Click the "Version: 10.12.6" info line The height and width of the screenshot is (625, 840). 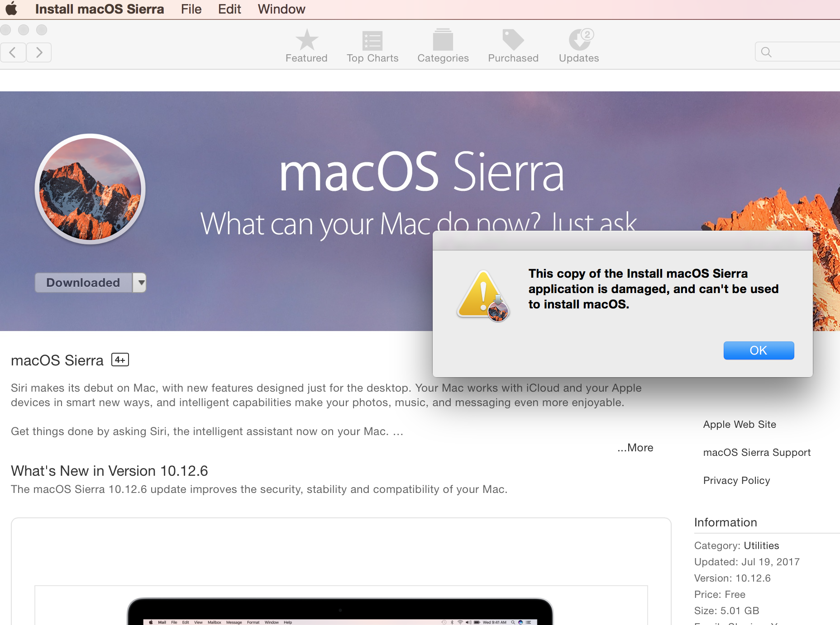tap(732, 578)
